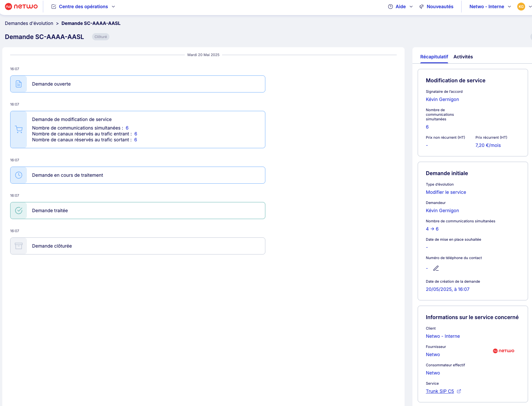Click Modifier le service evolution type
532x406 pixels.
[x=446, y=192]
